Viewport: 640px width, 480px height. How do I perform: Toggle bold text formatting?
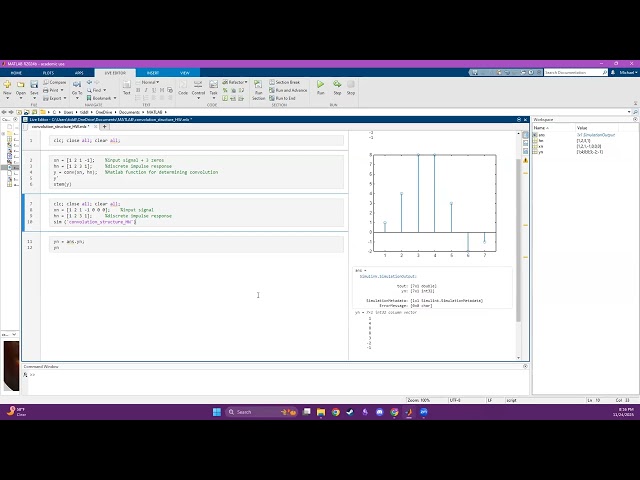(x=138, y=90)
